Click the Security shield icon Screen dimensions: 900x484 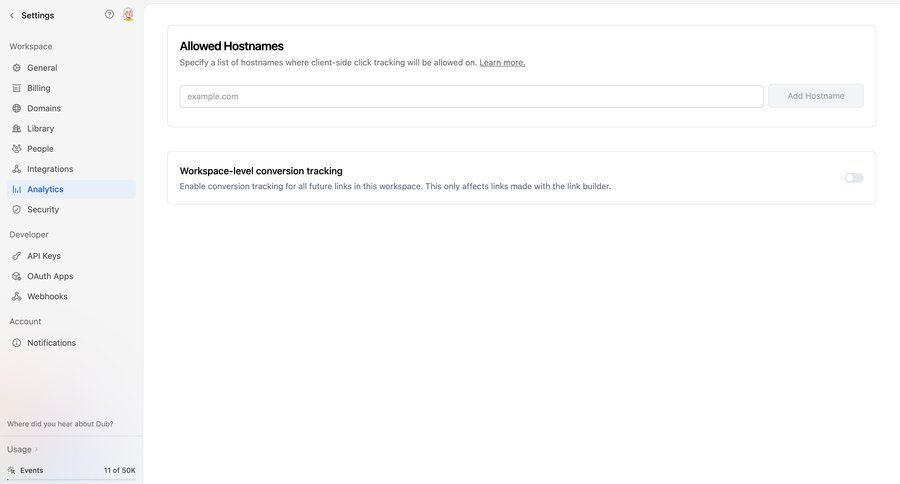coord(17,210)
